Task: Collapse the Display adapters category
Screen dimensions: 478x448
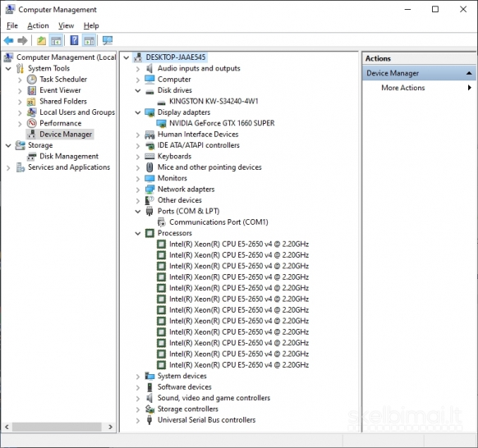Action: click(x=138, y=112)
